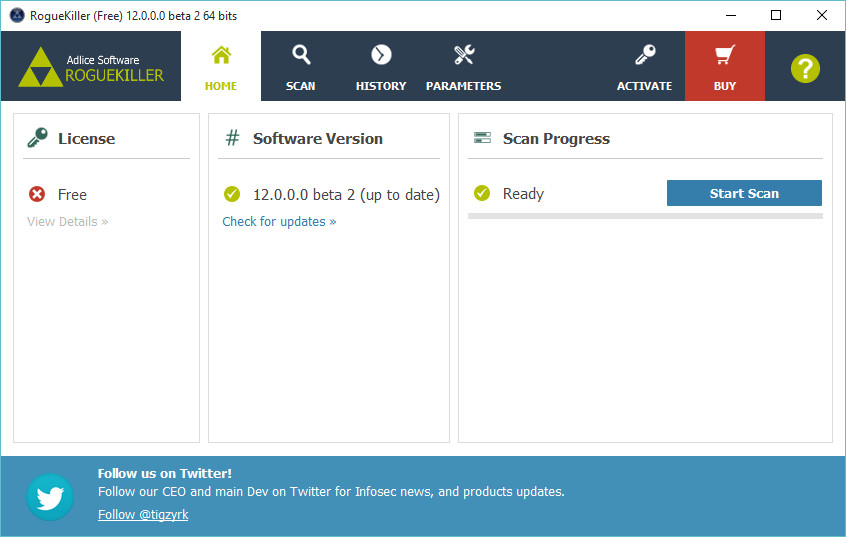Click the green check beside version
Image resolution: width=846 pixels, height=537 pixels.
point(232,194)
